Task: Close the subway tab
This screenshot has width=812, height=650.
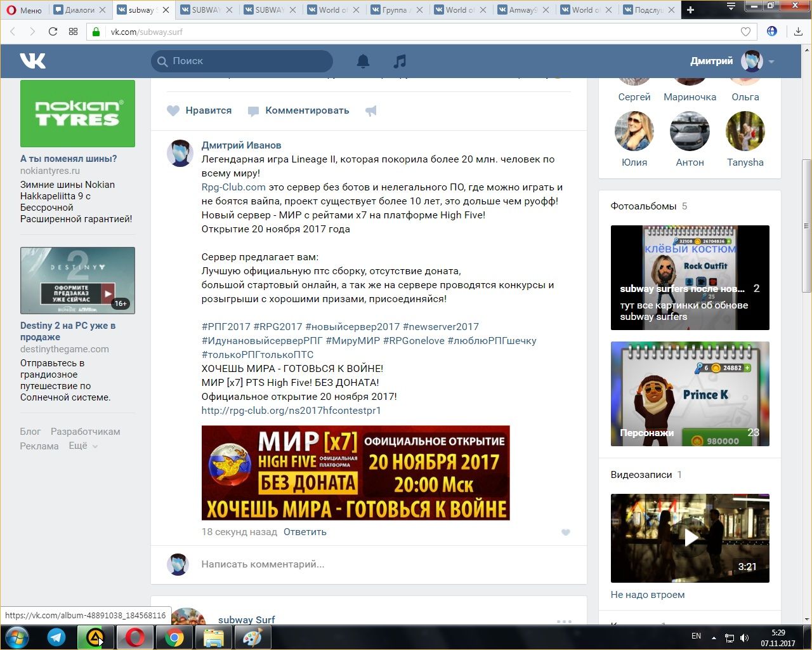Action: (x=166, y=10)
